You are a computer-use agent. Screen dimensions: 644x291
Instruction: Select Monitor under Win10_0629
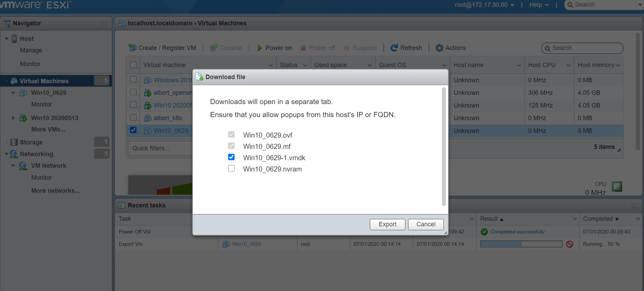coord(41,104)
